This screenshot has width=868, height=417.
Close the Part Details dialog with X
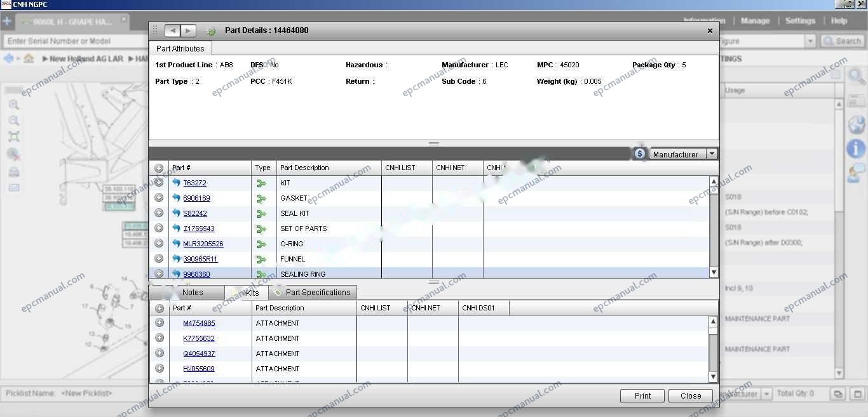710,30
